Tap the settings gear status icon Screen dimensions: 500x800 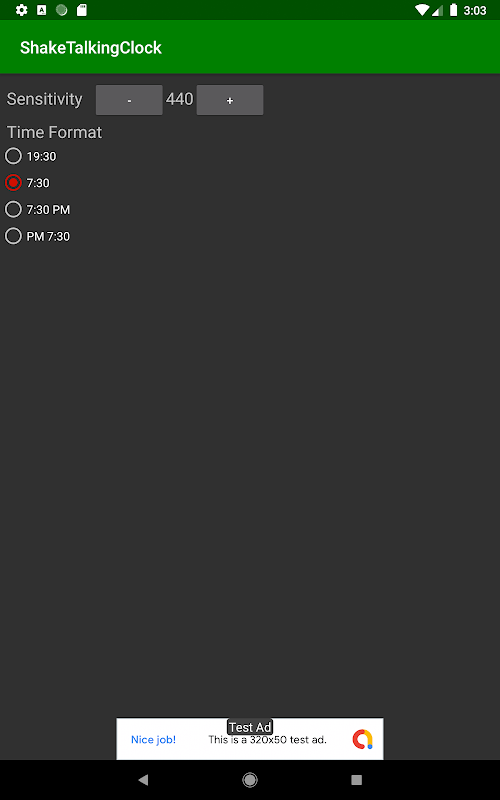point(21,10)
